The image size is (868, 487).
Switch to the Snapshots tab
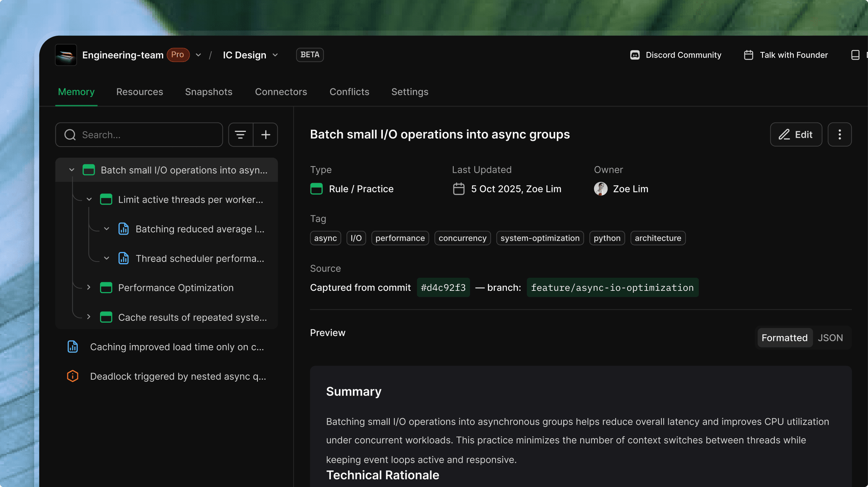[x=209, y=92]
